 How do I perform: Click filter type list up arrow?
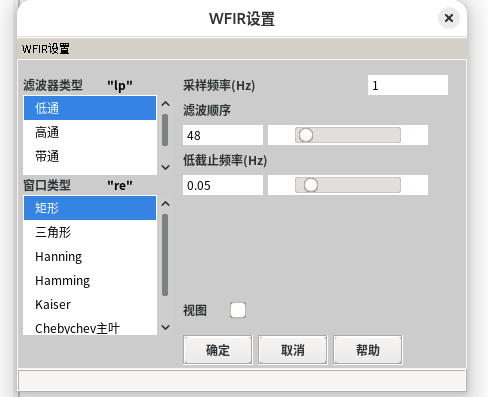click(165, 104)
